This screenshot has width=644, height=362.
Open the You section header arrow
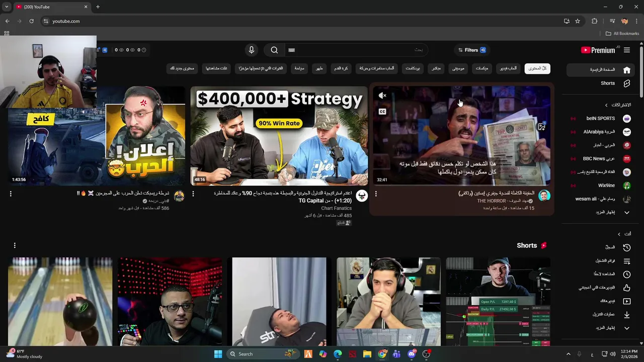[619, 234]
